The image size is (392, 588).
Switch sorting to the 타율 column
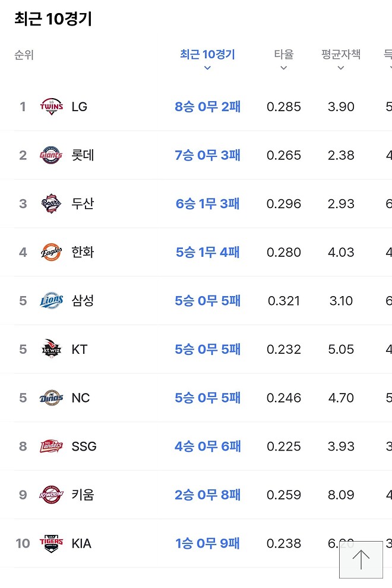click(x=283, y=55)
